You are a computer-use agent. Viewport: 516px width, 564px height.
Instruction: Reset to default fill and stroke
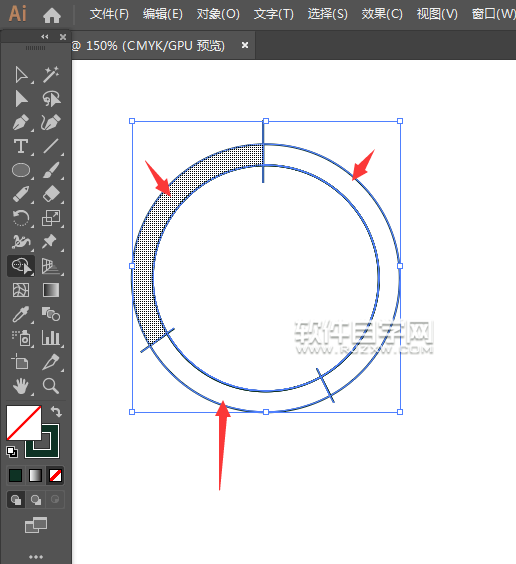(x=12, y=452)
